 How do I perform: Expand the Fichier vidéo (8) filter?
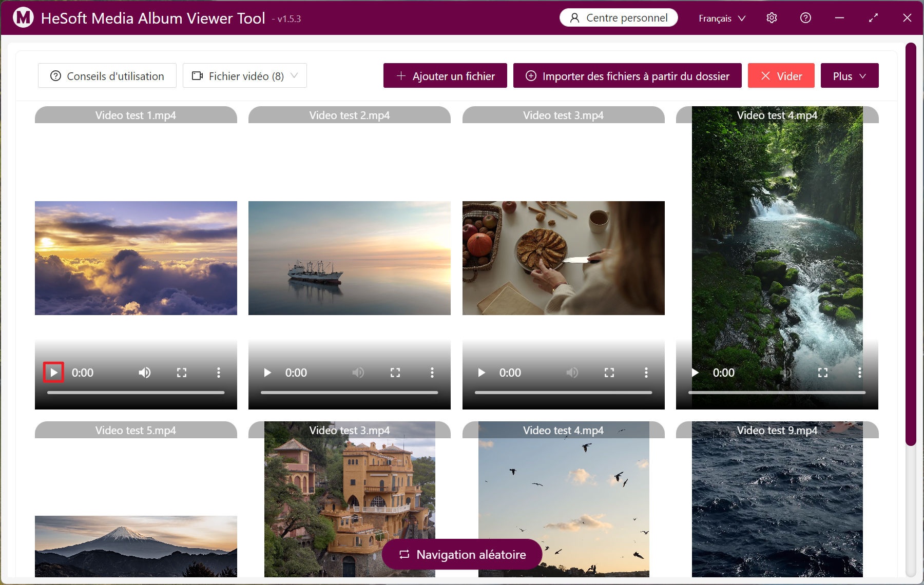tap(245, 76)
